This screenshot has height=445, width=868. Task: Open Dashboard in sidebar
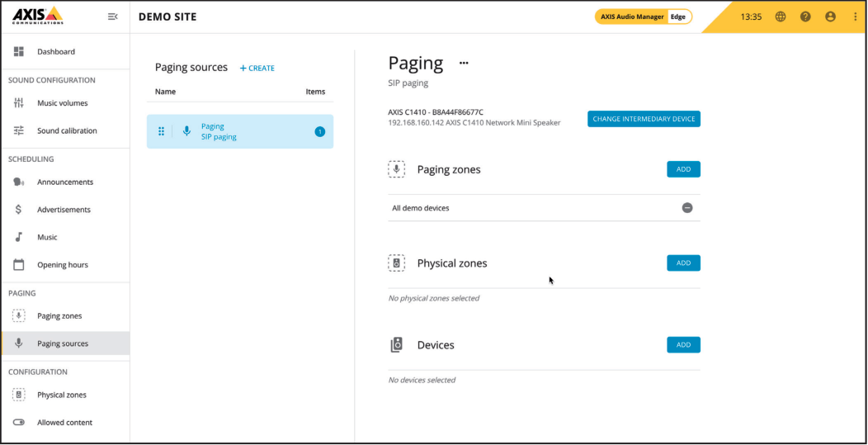(56, 51)
